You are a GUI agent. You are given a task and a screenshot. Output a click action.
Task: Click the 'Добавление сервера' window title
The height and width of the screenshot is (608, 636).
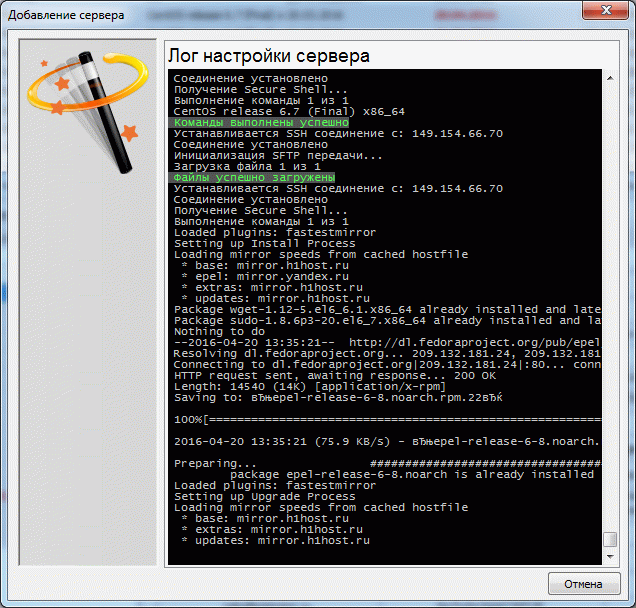[66, 15]
